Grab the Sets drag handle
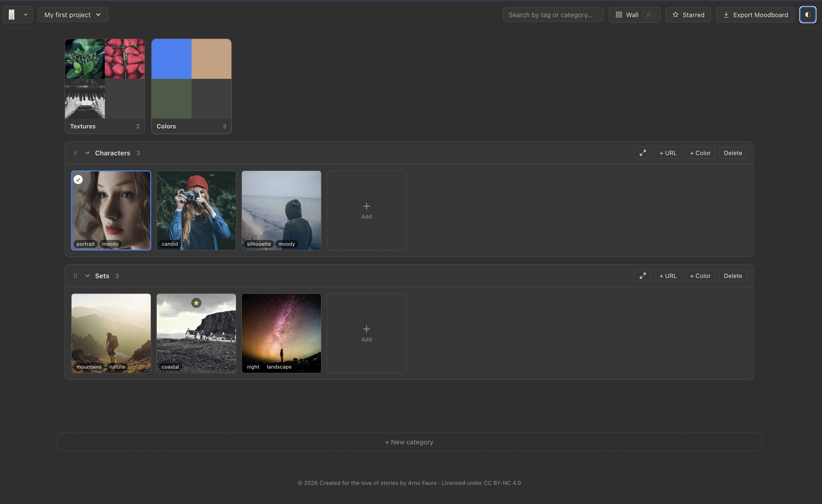 (x=75, y=276)
